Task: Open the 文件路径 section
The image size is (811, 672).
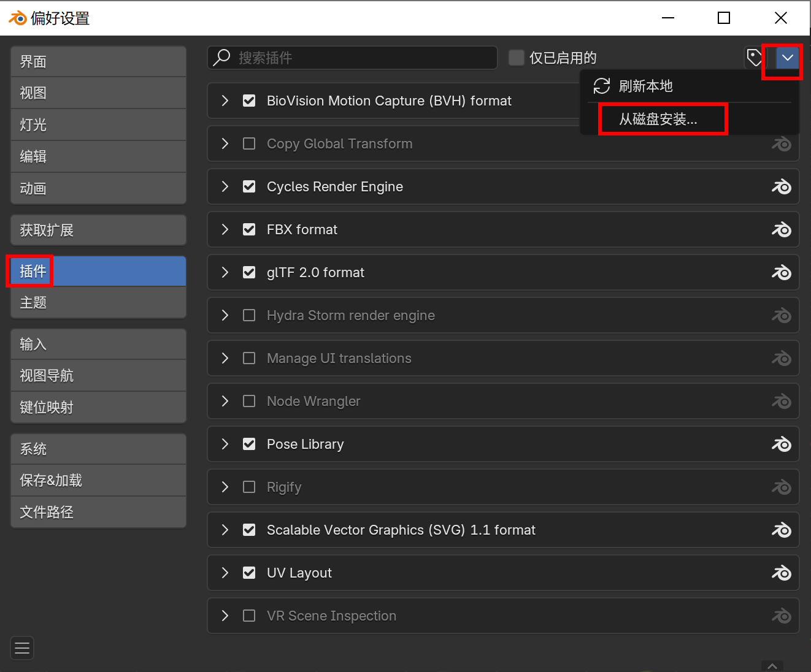Action: click(98, 512)
